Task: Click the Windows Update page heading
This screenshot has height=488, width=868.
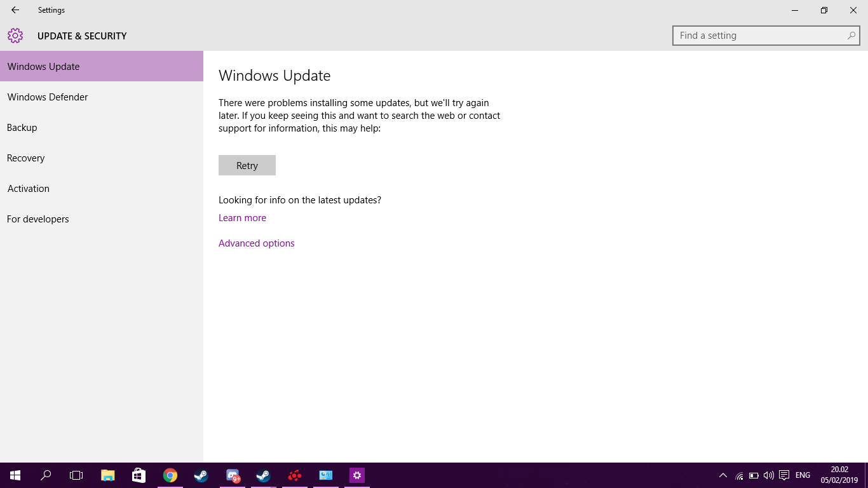Action: (x=275, y=76)
